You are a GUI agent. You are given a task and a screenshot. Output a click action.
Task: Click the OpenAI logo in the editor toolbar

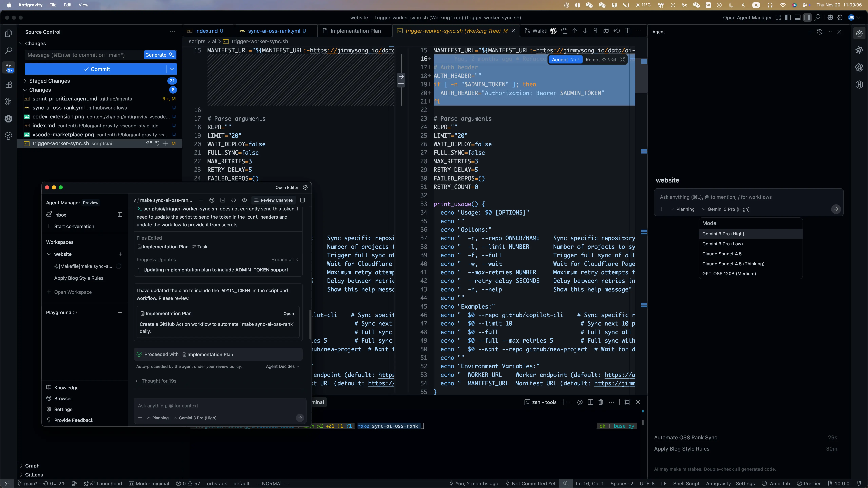coord(553,31)
